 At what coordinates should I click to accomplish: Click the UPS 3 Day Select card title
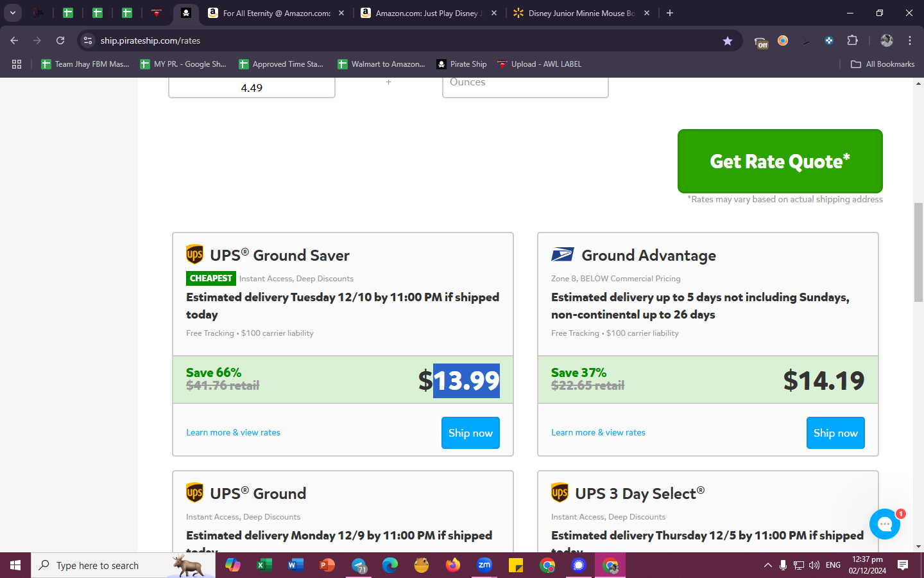[640, 493]
